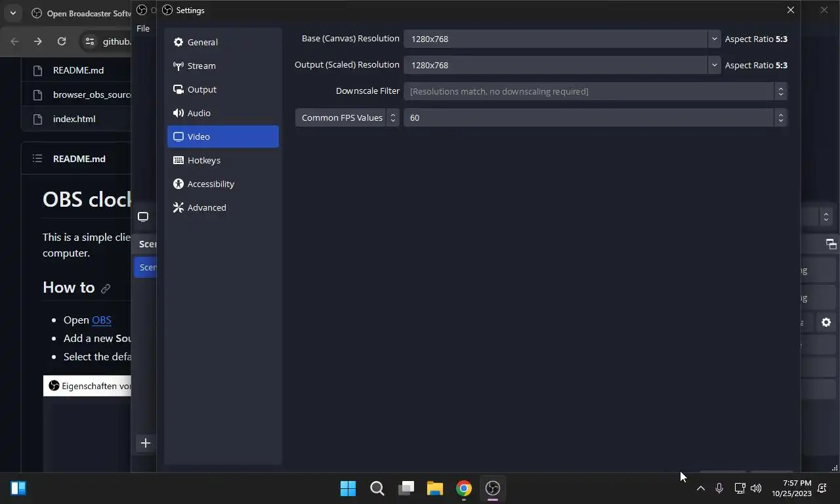The width and height of the screenshot is (840, 504).
Task: Open the notifications tray icon
Action: (822, 488)
